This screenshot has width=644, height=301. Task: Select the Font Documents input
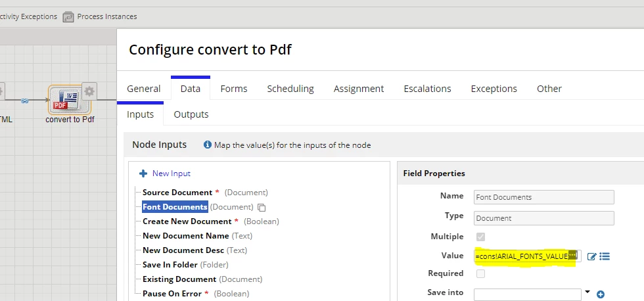[175, 207]
